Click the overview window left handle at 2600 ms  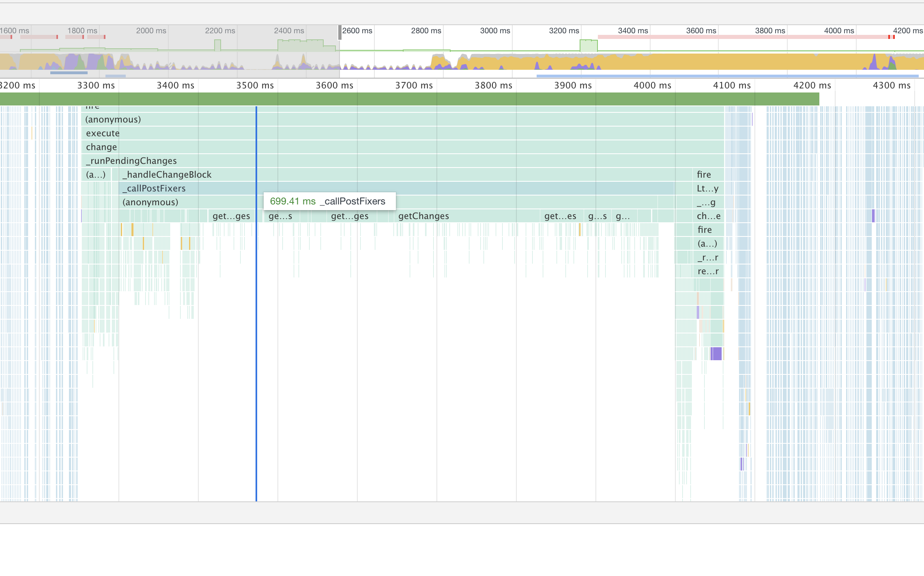(x=340, y=32)
